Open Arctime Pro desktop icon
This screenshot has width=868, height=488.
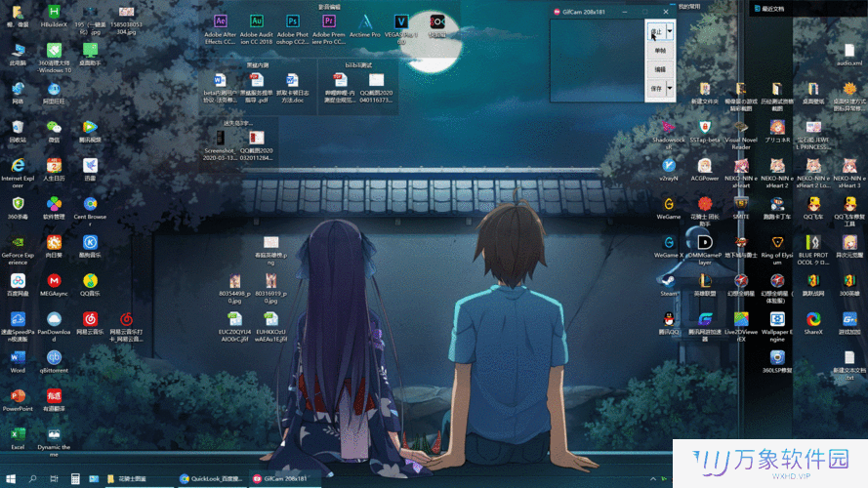365,26
